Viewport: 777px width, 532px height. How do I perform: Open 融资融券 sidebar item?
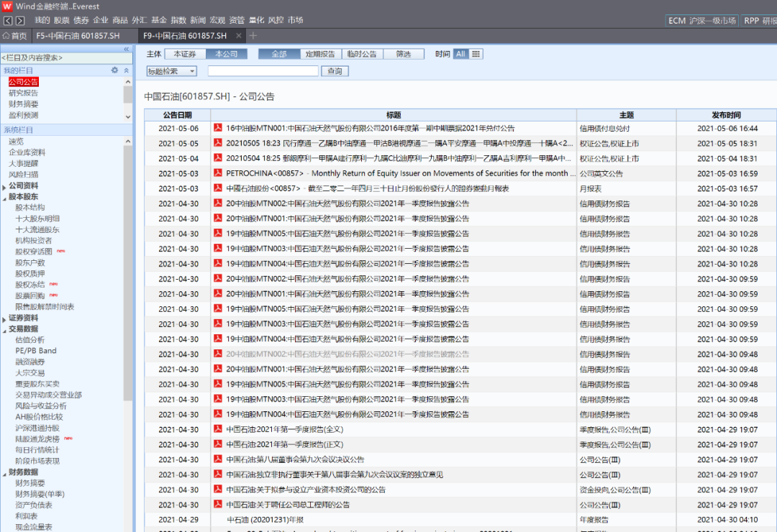[29, 362]
